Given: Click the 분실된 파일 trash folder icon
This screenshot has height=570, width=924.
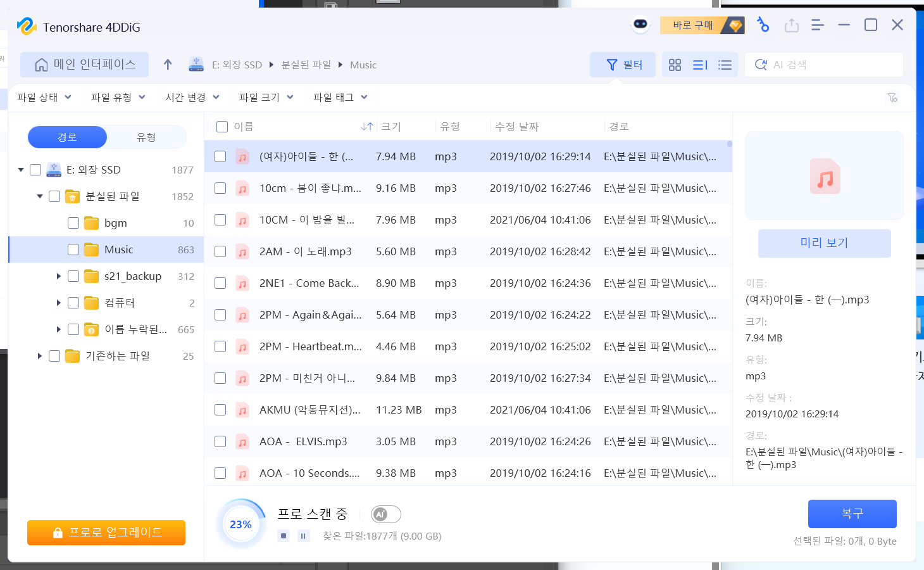Looking at the screenshot, I should 73,196.
